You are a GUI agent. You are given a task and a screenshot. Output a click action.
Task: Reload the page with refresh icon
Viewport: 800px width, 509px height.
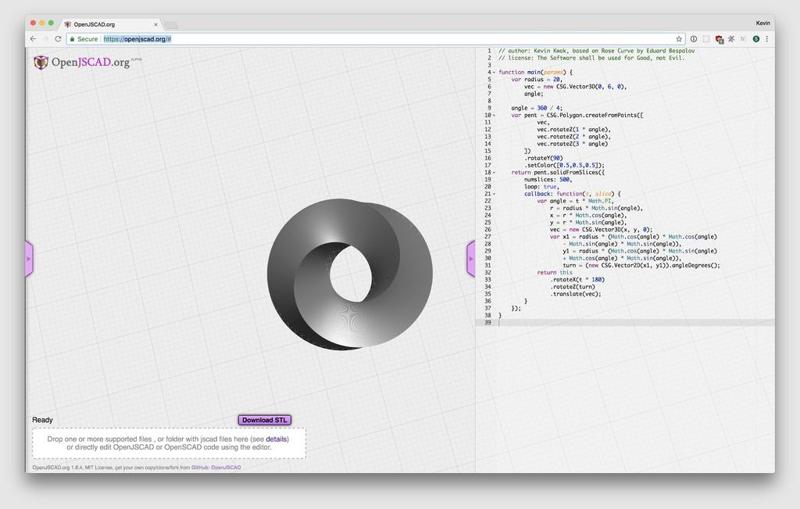coord(59,39)
